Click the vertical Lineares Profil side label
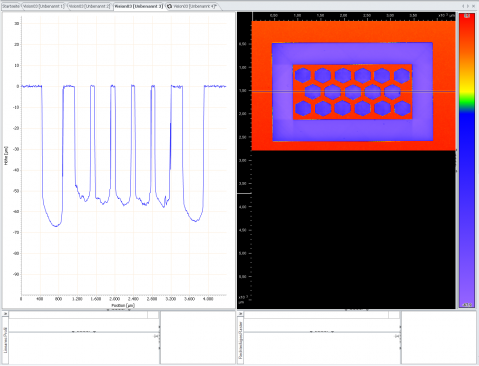Viewport: 479px width, 366px height. 5,340
